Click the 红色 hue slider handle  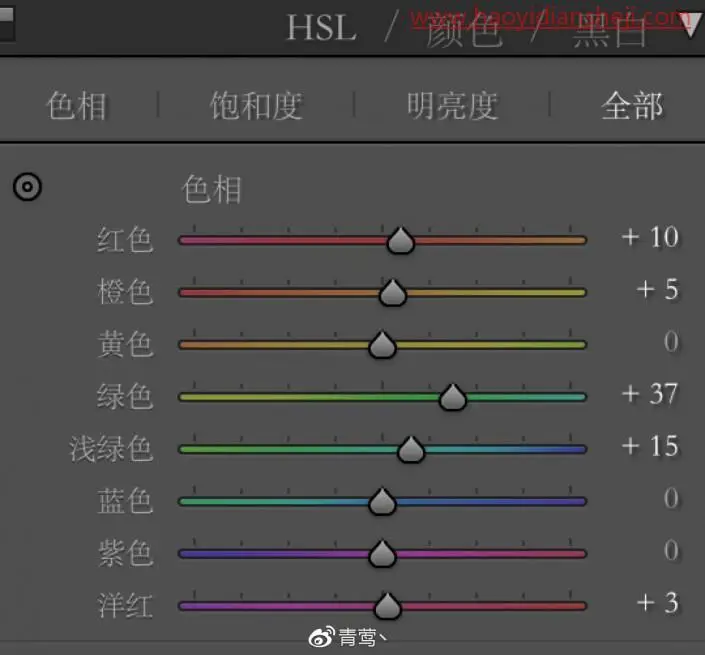click(401, 240)
